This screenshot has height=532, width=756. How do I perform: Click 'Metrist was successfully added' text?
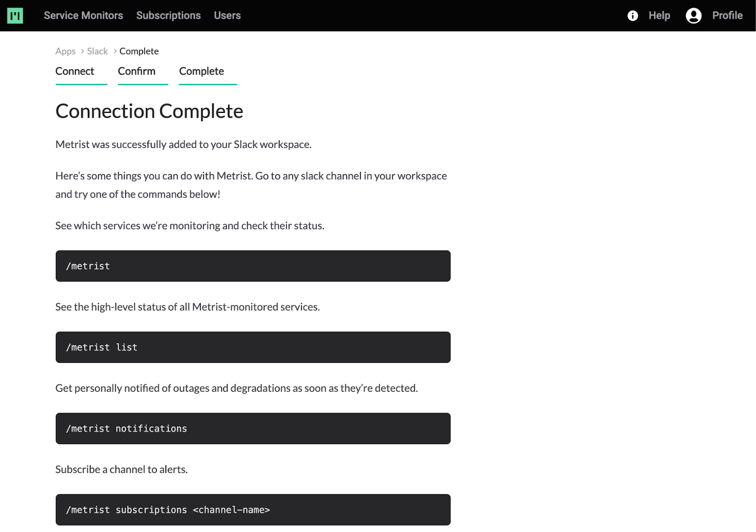point(183,145)
